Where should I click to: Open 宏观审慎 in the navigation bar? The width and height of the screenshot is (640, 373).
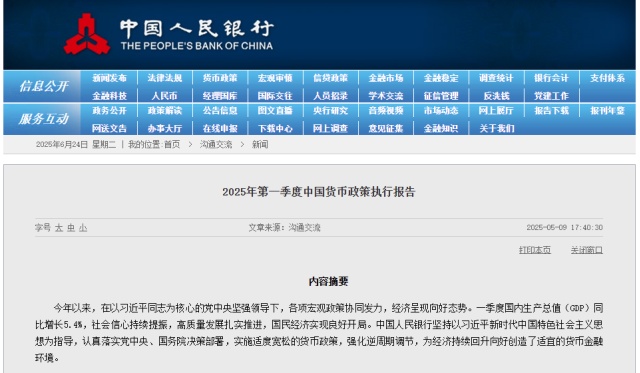tap(275, 78)
